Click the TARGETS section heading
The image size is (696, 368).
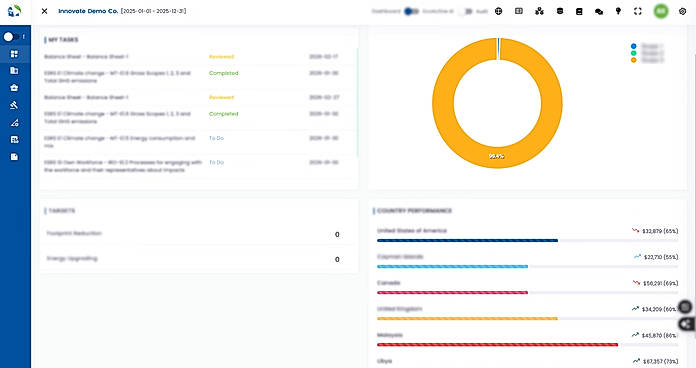pyautogui.click(x=61, y=210)
